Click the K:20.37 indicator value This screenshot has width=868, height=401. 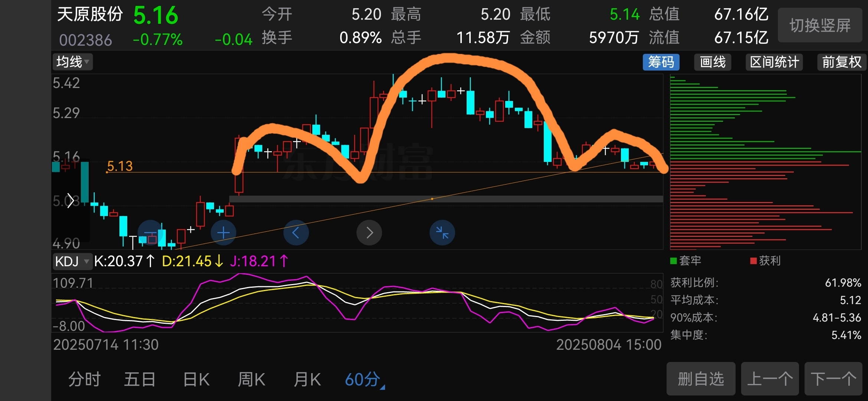(x=124, y=261)
